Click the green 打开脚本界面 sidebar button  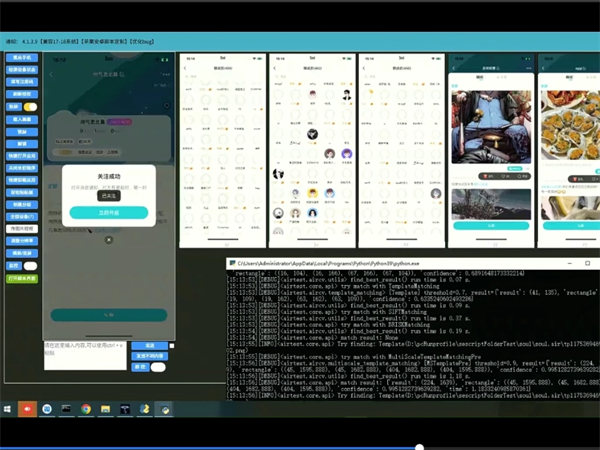(21, 276)
